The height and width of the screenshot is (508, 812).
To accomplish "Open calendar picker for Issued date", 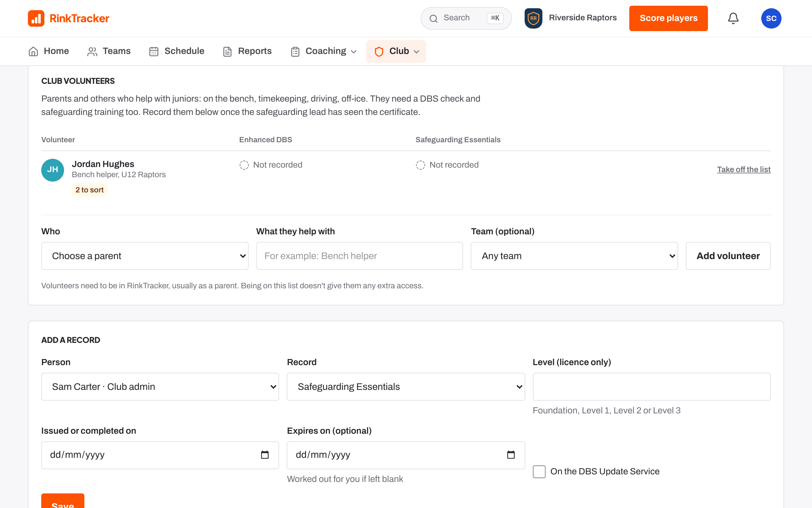I will pyautogui.click(x=265, y=455).
